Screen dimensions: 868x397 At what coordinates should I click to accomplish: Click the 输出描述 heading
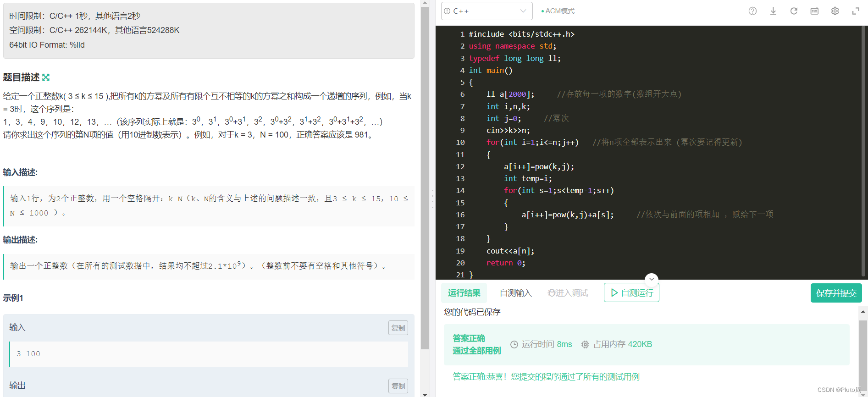(x=20, y=240)
